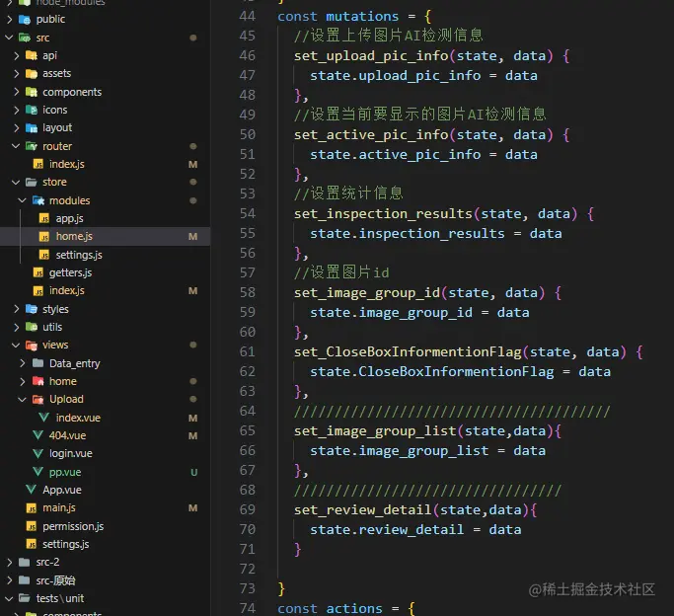Click set_CloseBoxInformentionFlag function name
This screenshot has height=616, width=674.
tap(408, 352)
